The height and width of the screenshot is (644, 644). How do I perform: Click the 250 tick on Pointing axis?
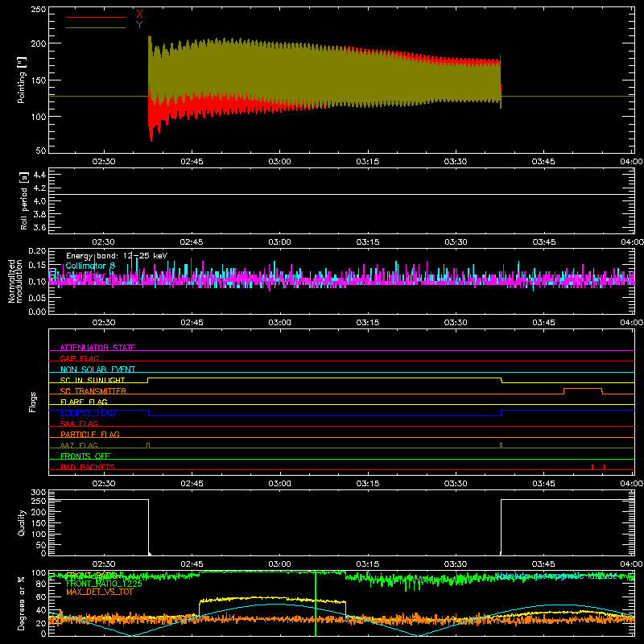pos(39,10)
